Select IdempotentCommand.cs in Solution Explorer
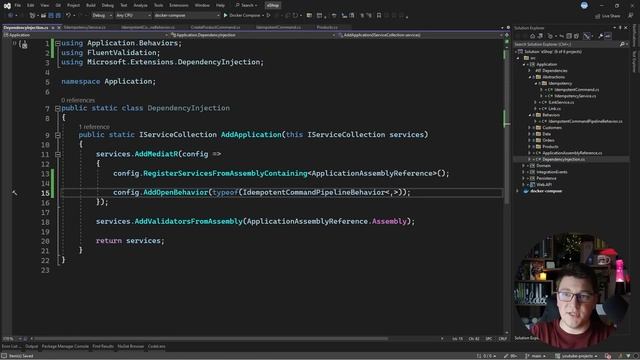The image size is (640, 360). [x=577, y=90]
